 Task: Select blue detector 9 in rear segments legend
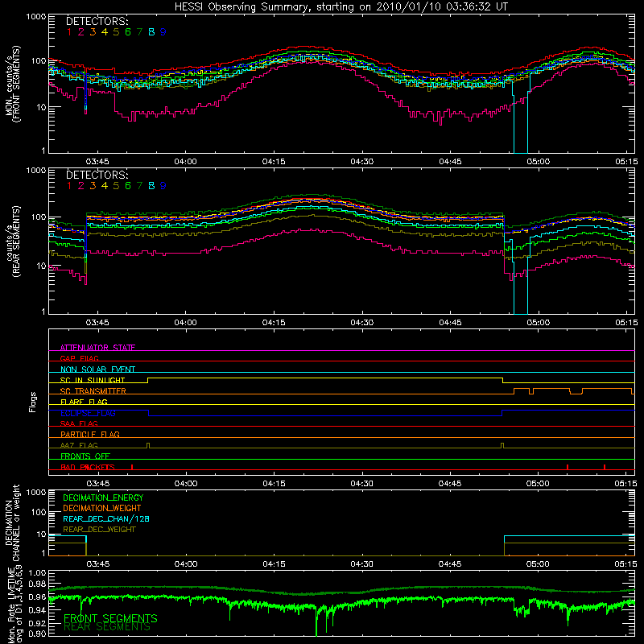coord(163,186)
